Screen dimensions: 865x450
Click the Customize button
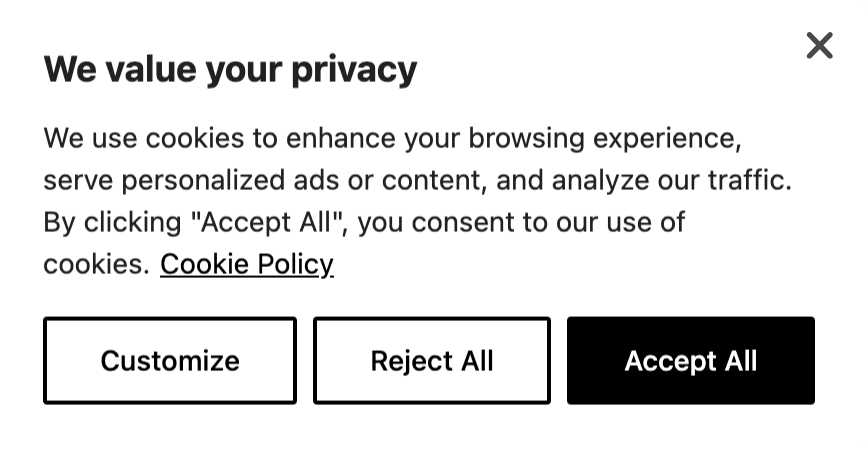pyautogui.click(x=170, y=361)
